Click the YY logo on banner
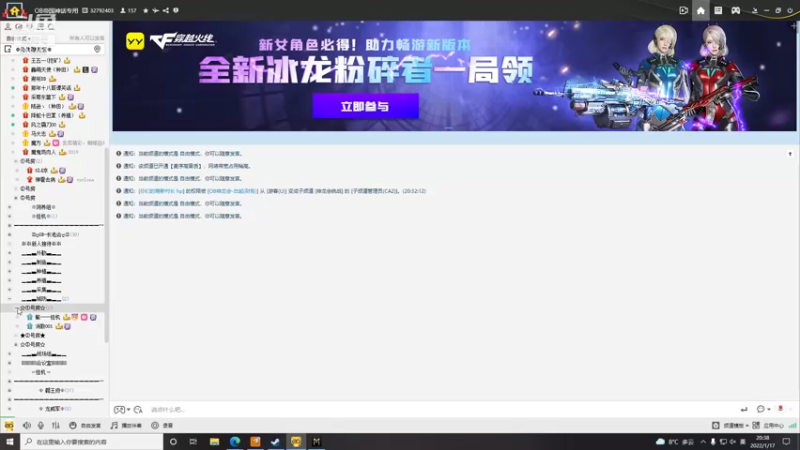 pyautogui.click(x=135, y=41)
